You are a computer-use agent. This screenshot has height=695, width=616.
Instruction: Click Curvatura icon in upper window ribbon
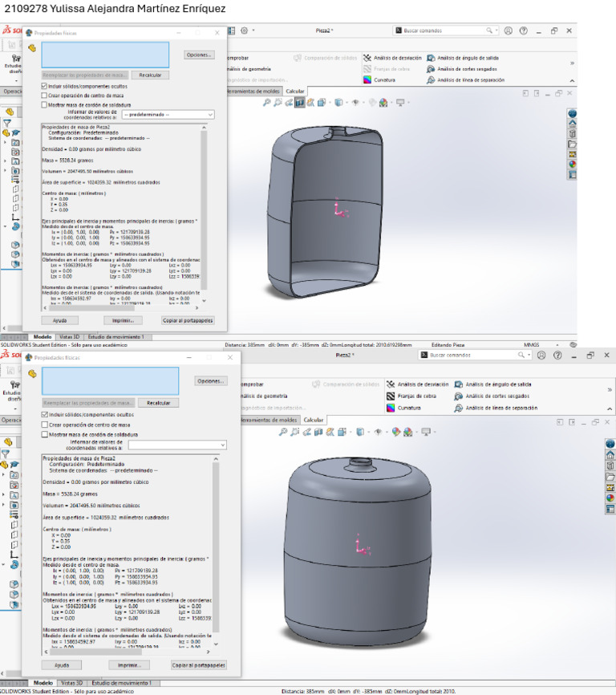(x=367, y=80)
